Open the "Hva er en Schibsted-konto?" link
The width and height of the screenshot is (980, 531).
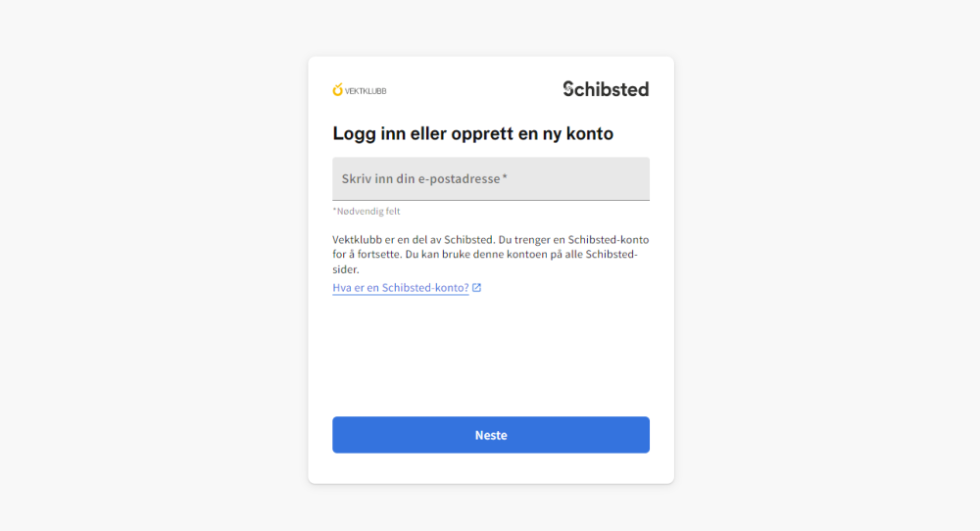pos(401,287)
